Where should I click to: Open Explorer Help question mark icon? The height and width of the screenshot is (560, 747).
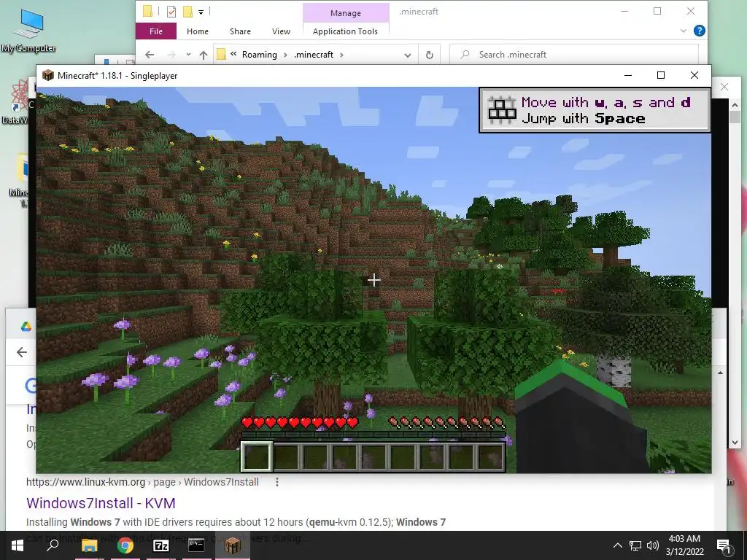[x=699, y=31]
